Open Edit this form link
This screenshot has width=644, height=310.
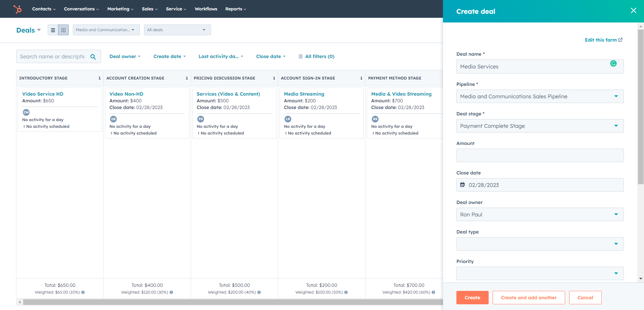click(x=604, y=40)
